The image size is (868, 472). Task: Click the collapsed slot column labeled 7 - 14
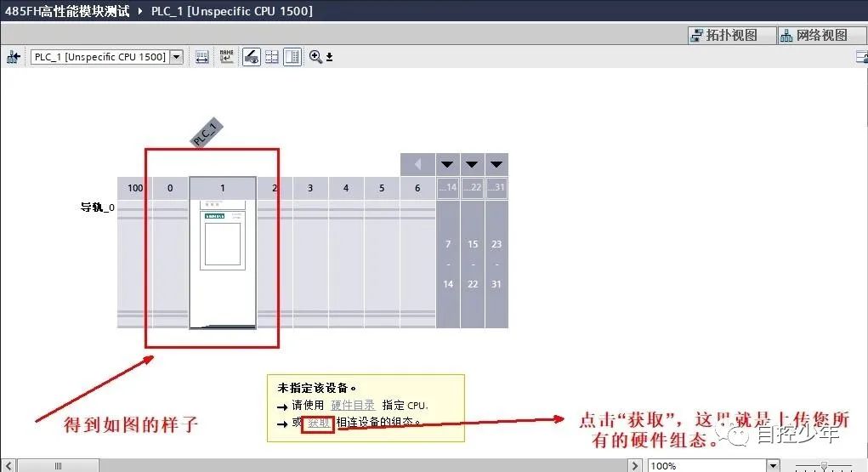click(x=448, y=264)
